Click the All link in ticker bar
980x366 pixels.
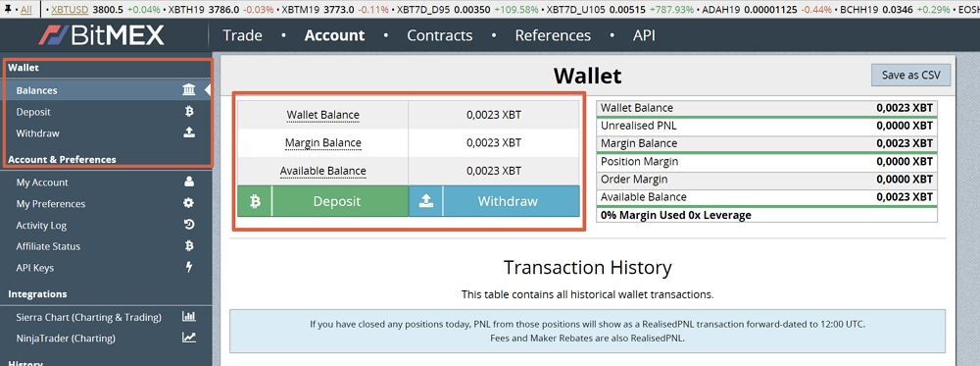click(x=26, y=10)
